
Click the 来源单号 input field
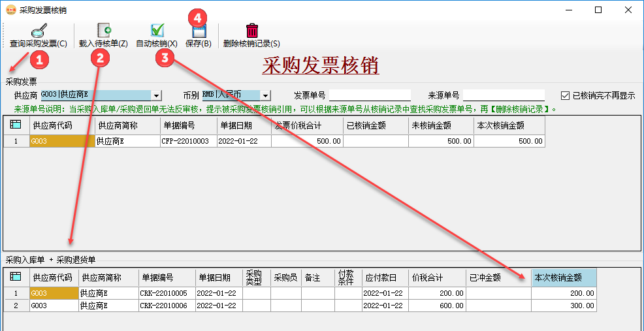(x=504, y=95)
